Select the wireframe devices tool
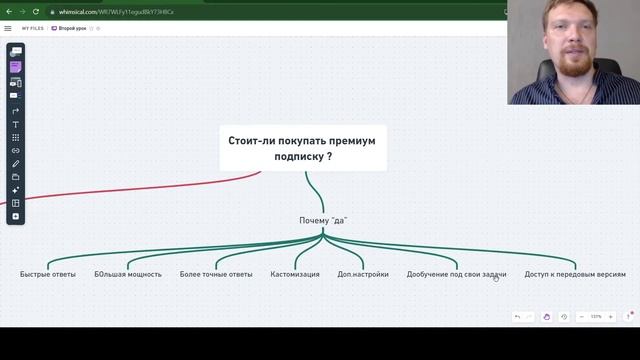Screen dimensions: 640x360 pos(16,82)
